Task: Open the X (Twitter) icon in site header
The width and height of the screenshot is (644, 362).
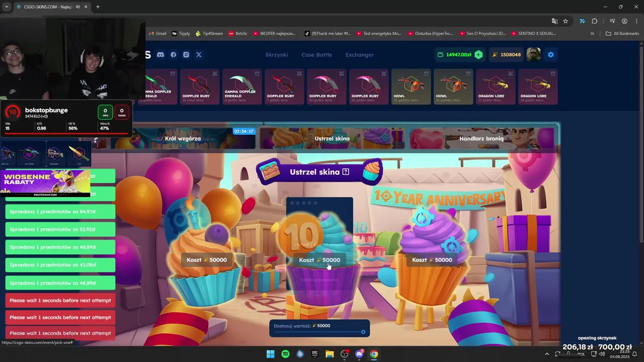Action: (199, 55)
